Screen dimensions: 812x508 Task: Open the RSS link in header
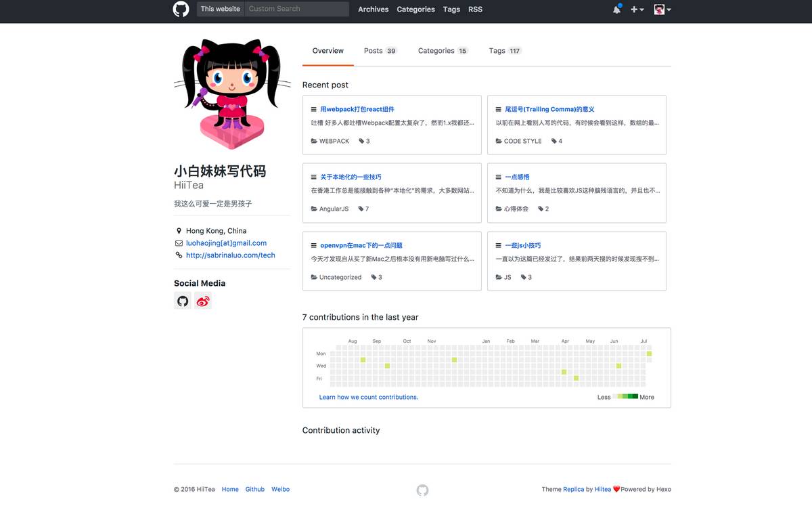pos(475,9)
